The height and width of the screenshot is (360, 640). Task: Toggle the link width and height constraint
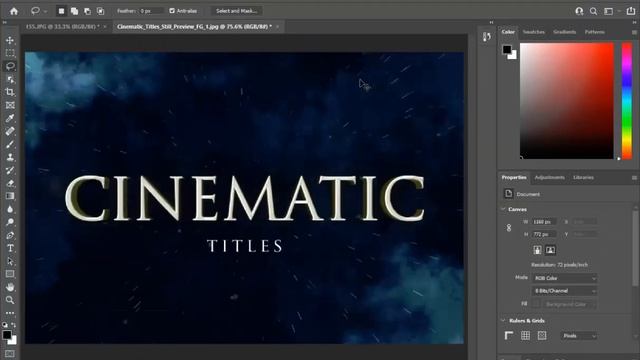[509, 228]
